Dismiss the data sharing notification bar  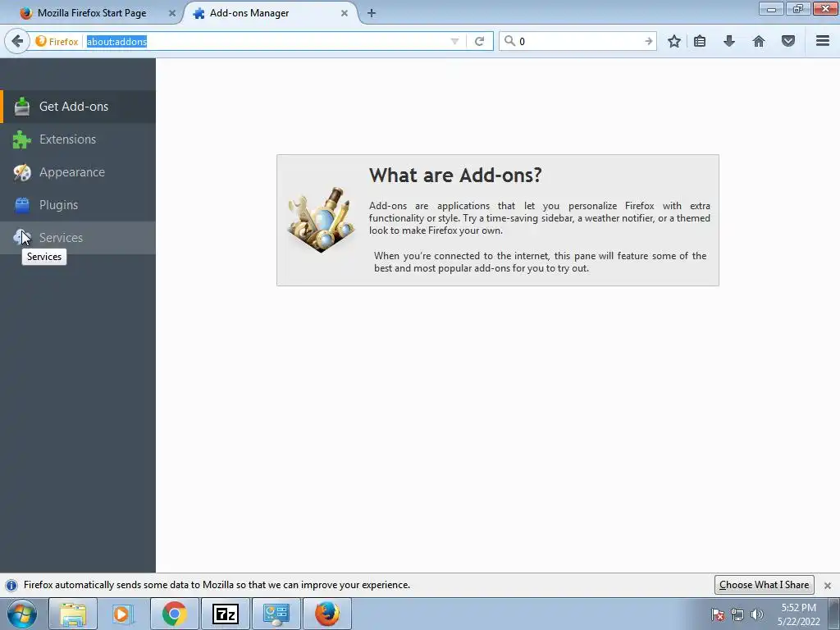pos(828,586)
